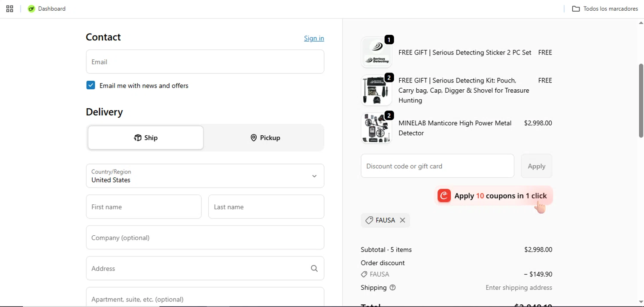Click the Subtotal · 5 items label

(386, 249)
